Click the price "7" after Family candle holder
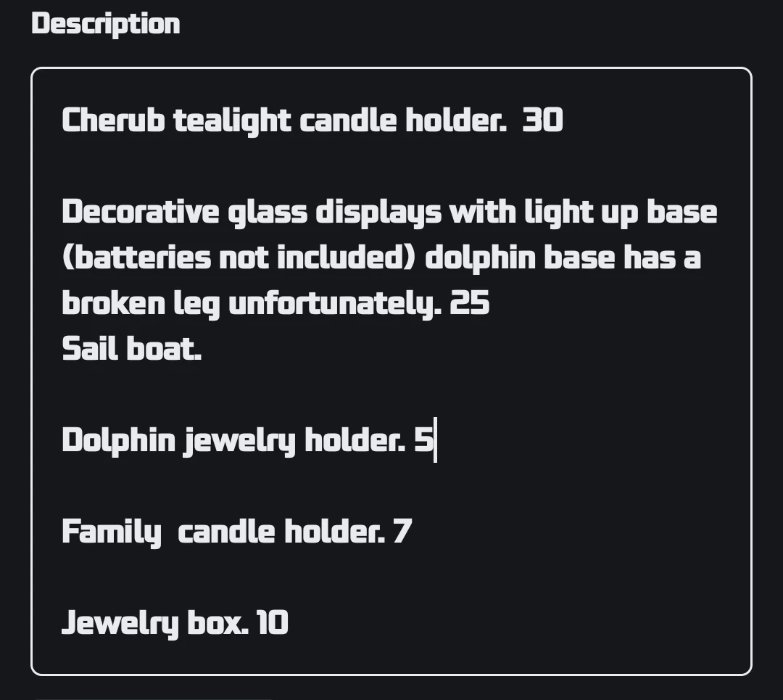Screen dimensions: 783x700 pyautogui.click(x=402, y=532)
